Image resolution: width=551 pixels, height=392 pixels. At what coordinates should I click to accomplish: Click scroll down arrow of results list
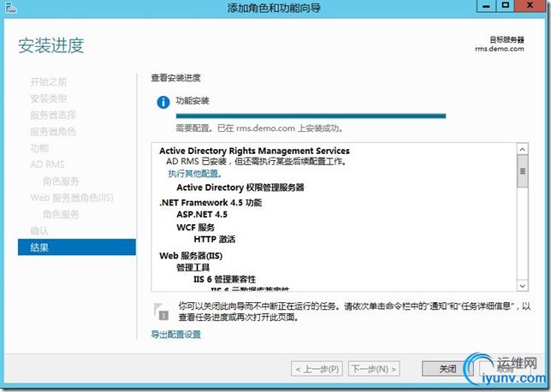[x=523, y=286]
